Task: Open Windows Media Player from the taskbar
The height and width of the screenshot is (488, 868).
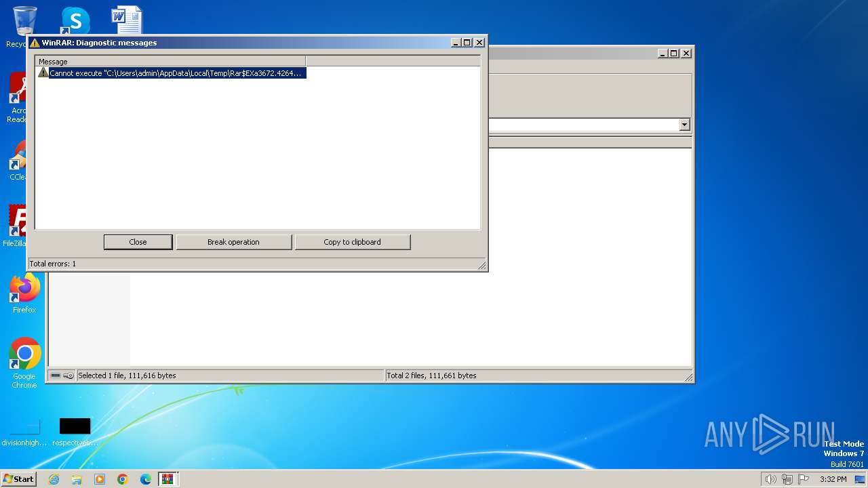Action: [100, 479]
